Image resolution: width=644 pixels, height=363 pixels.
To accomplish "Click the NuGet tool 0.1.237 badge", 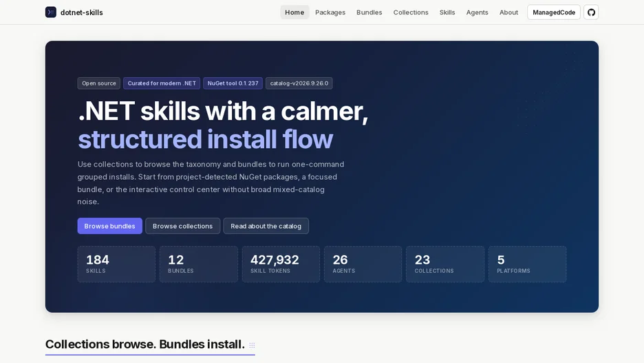I will 233,83.
